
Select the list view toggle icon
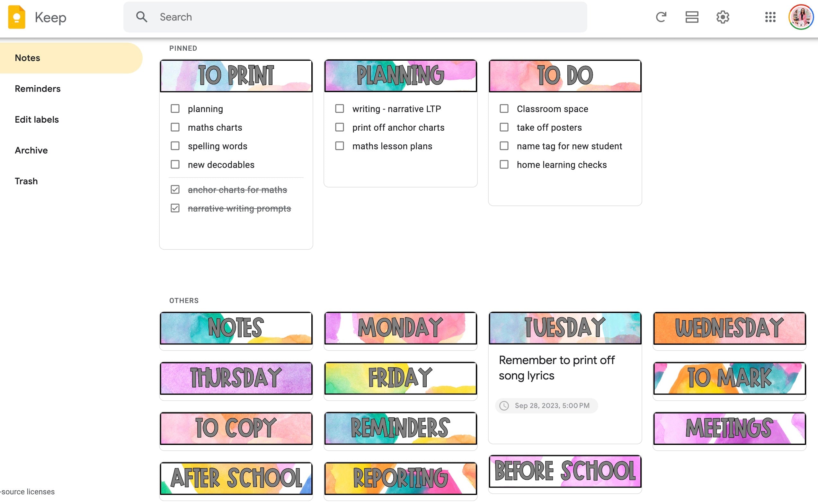click(692, 16)
